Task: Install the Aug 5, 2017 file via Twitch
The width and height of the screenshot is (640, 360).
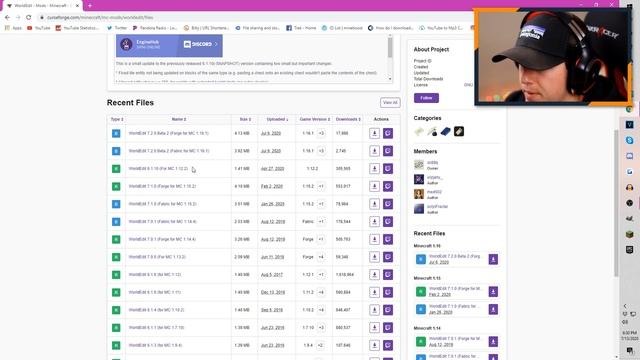Action: pyautogui.click(x=388, y=275)
